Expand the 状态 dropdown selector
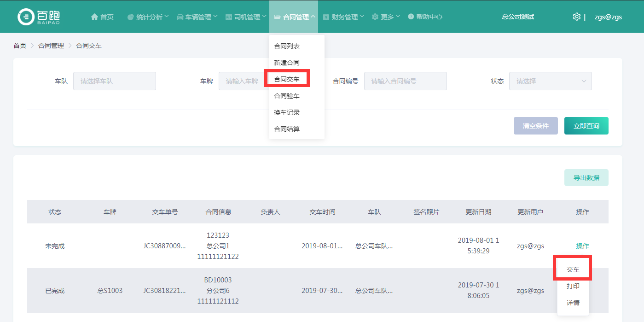 click(550, 81)
